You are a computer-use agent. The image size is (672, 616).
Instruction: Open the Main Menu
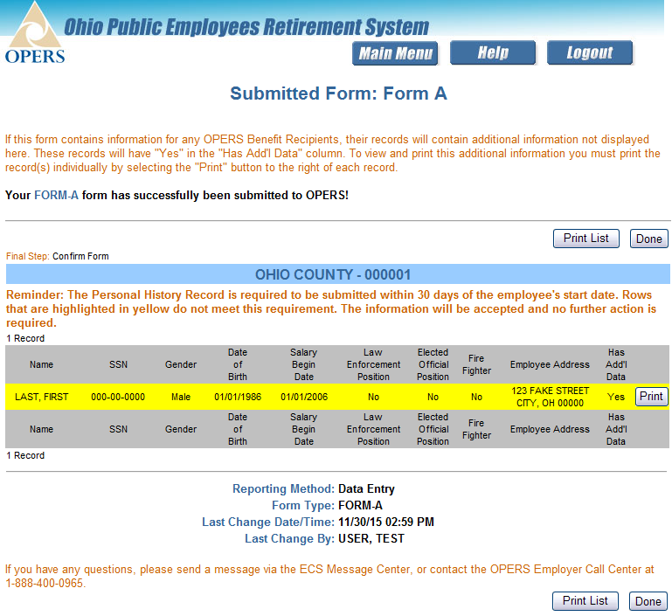point(395,53)
